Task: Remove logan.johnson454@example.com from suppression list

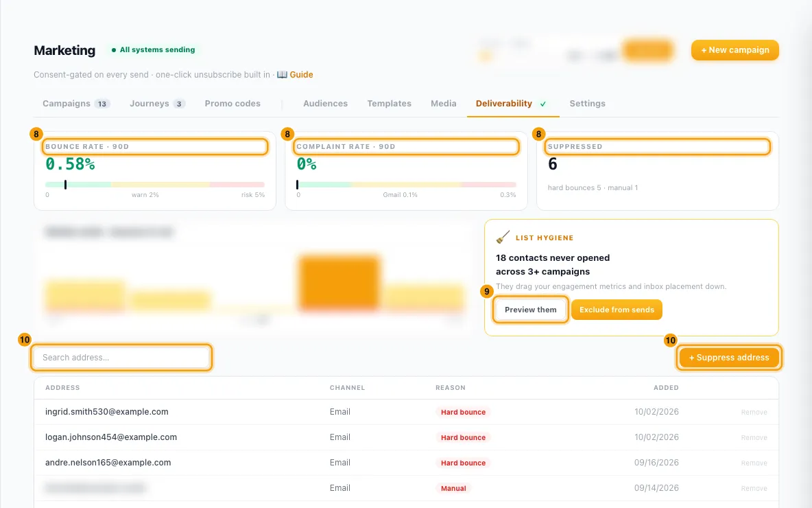Action: coord(754,437)
